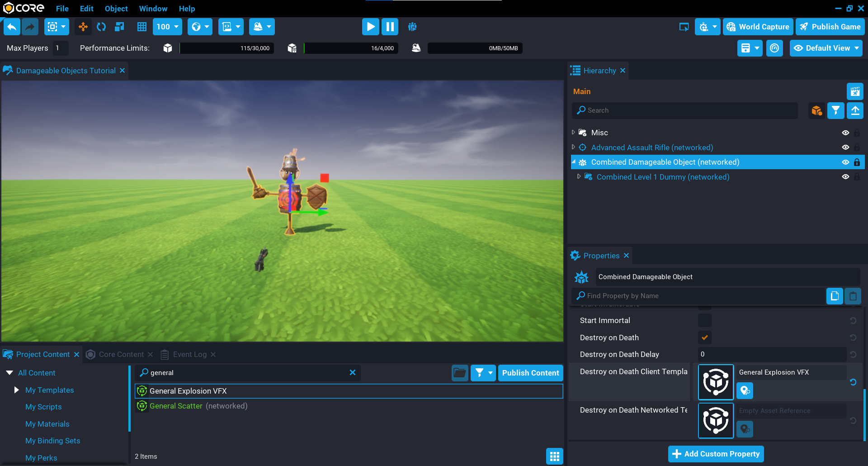Click the undo arrow icon
Viewport: 868px width, 466px height.
click(x=12, y=27)
